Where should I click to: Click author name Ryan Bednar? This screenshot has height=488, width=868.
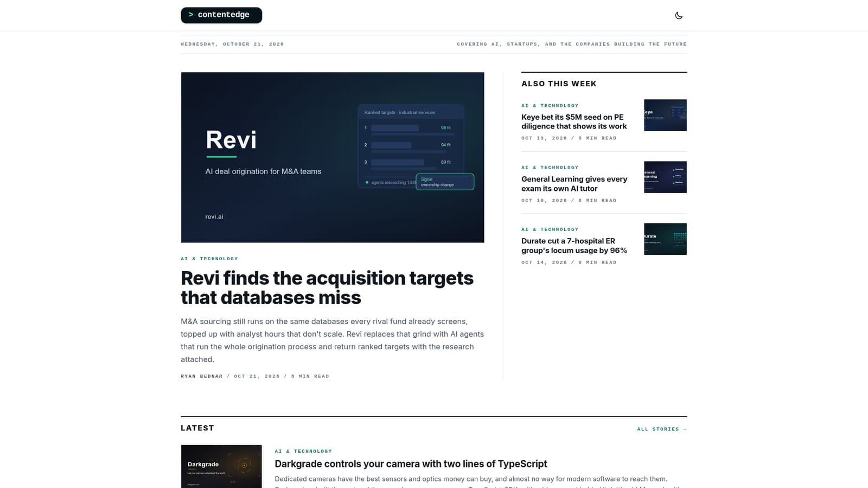202,376
